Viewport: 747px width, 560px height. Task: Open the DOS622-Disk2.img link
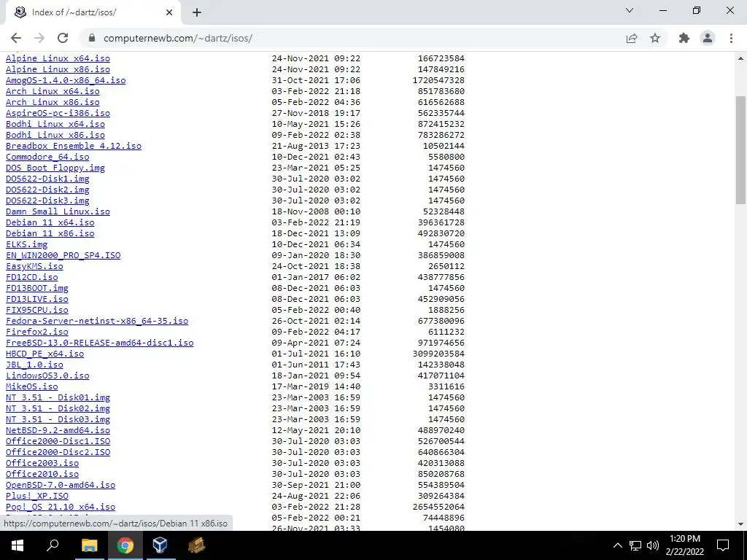pyautogui.click(x=47, y=190)
